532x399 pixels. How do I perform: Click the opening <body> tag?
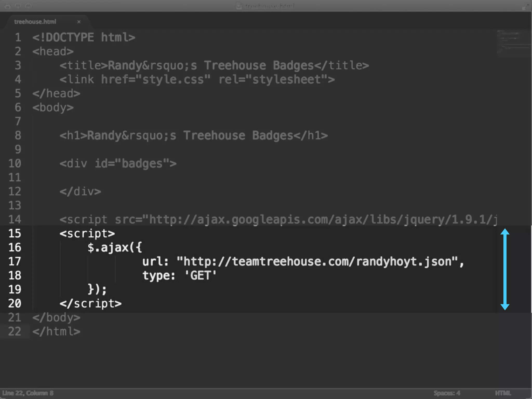click(x=53, y=108)
